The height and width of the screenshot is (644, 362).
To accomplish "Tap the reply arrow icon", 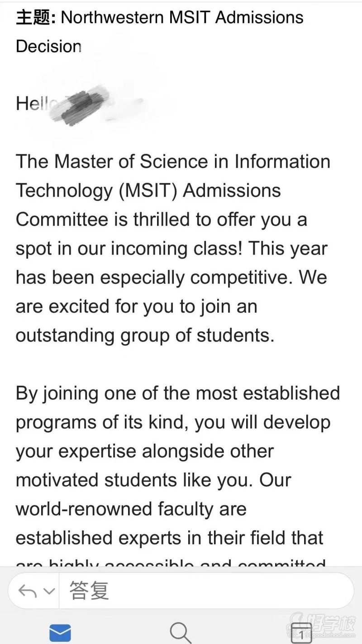I will pos(28,591).
